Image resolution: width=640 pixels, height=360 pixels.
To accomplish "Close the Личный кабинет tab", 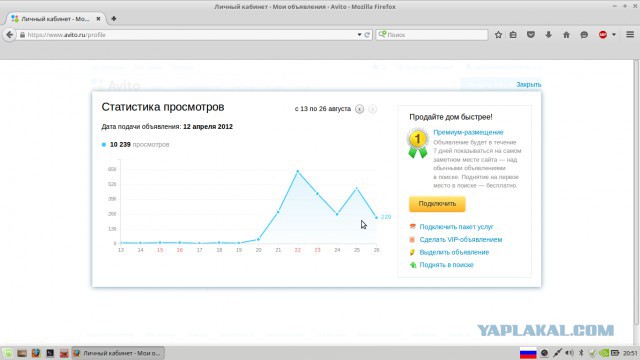I will [x=98, y=19].
